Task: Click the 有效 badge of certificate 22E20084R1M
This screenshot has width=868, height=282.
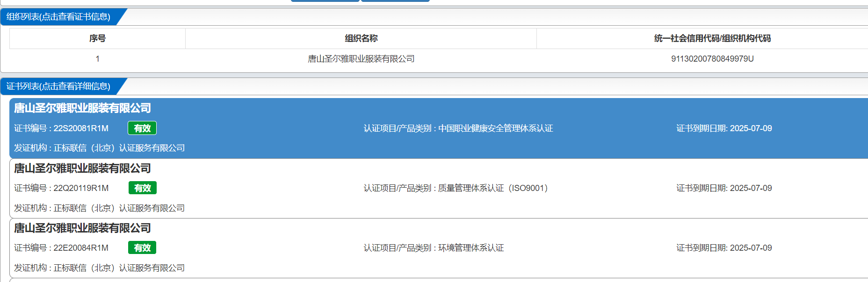Action: pos(142,248)
